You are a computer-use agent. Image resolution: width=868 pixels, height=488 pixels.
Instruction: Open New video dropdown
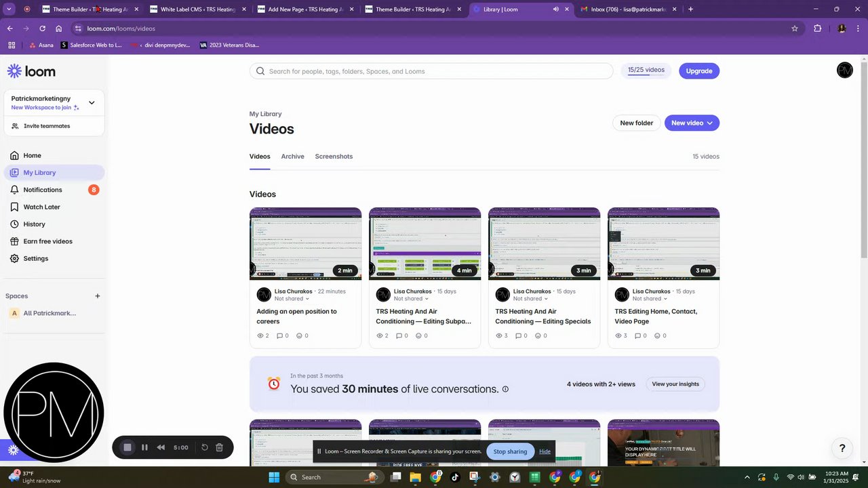tap(692, 123)
